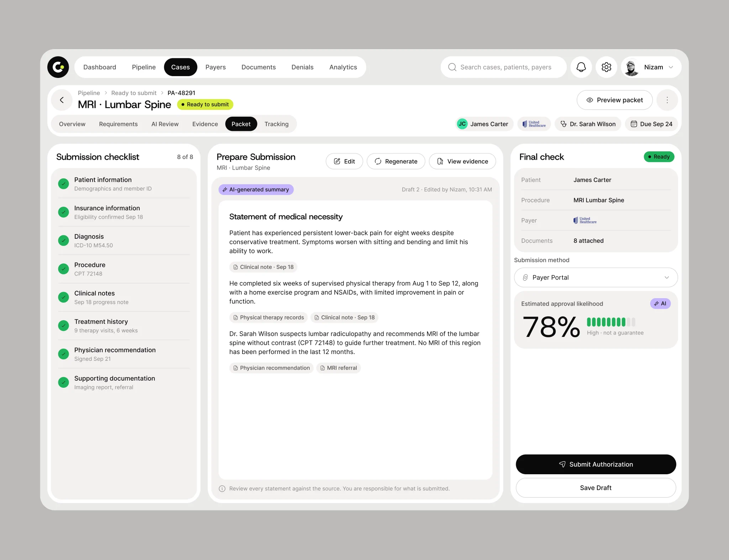Switch to the AI Review subtab

click(165, 124)
